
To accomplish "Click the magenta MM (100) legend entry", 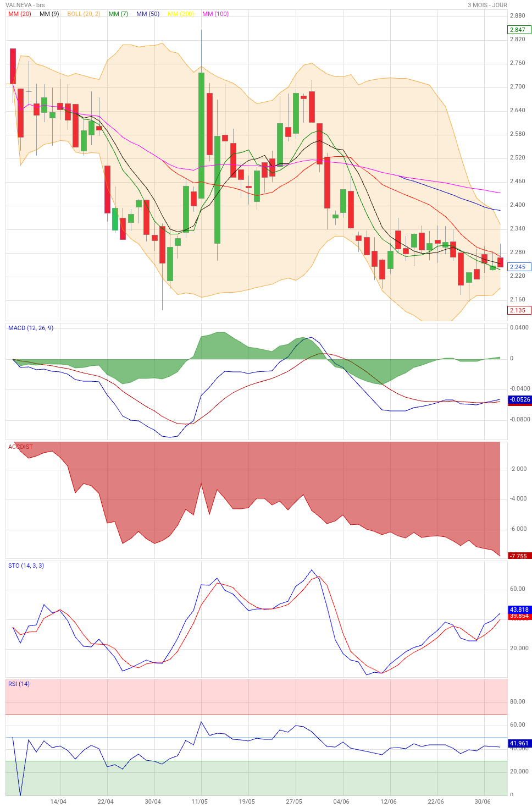I will [x=215, y=14].
